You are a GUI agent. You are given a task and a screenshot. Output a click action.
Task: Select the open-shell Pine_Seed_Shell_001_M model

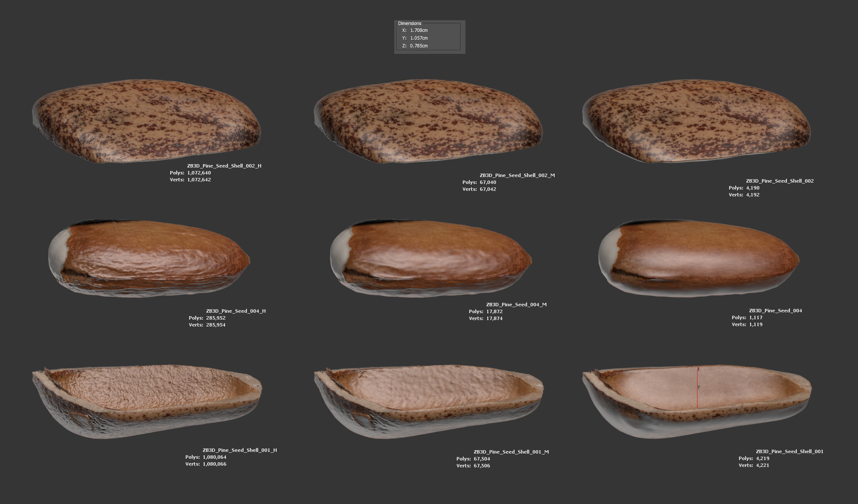tap(428, 401)
